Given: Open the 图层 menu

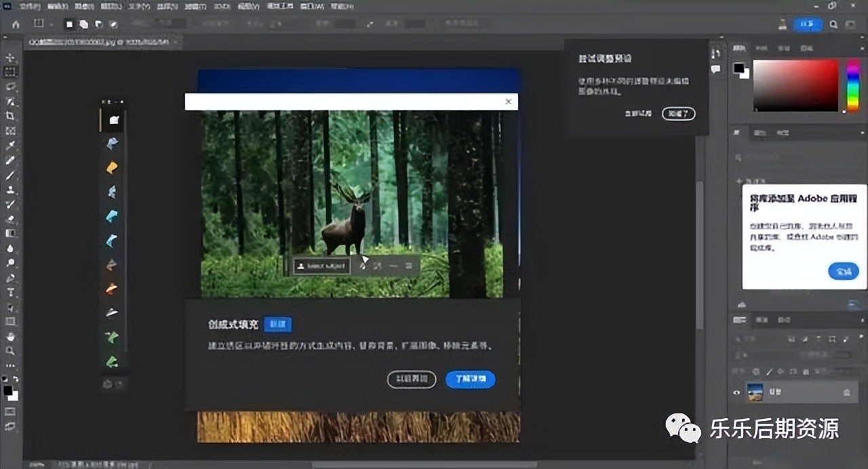Looking at the screenshot, I should 111,6.
